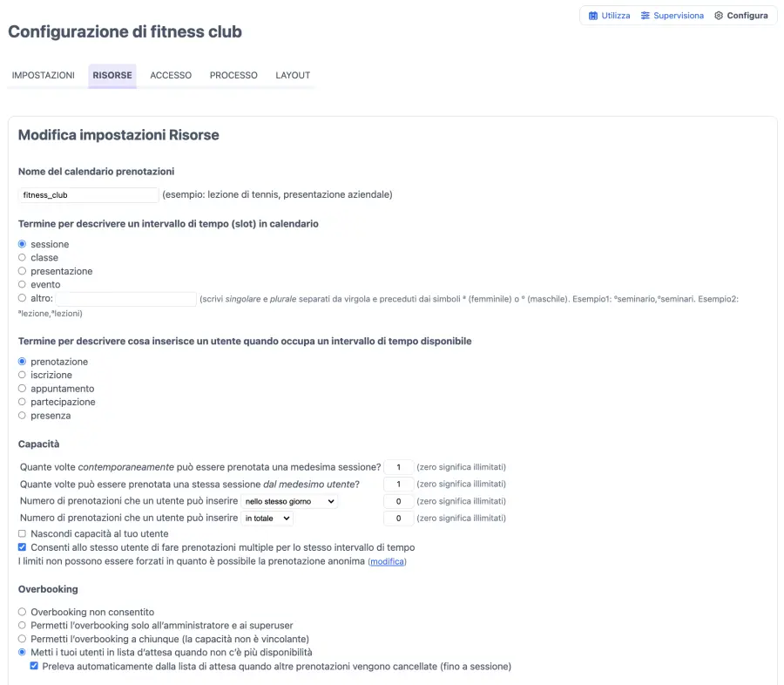Select the 'classe' radio option
This screenshot has height=685, width=784.
coord(23,258)
